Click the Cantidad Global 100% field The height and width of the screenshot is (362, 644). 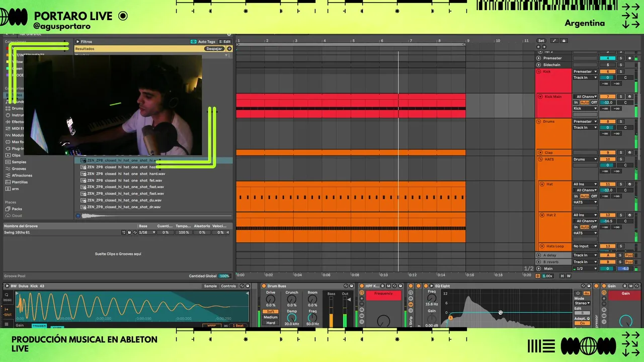coord(224,276)
